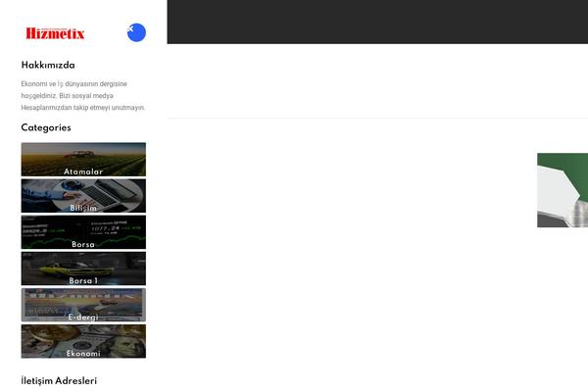
Task: Click the Hizmetix logo
Action: click(55, 33)
